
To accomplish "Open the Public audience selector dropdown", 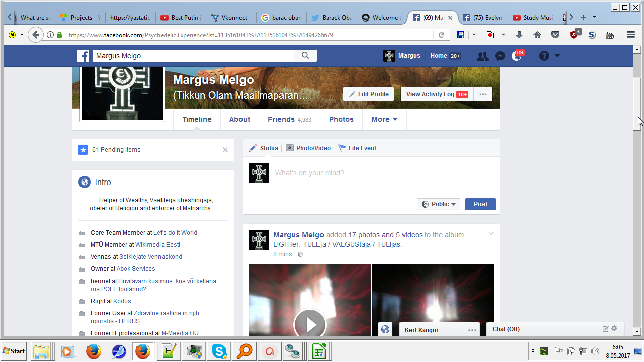I will click(438, 204).
